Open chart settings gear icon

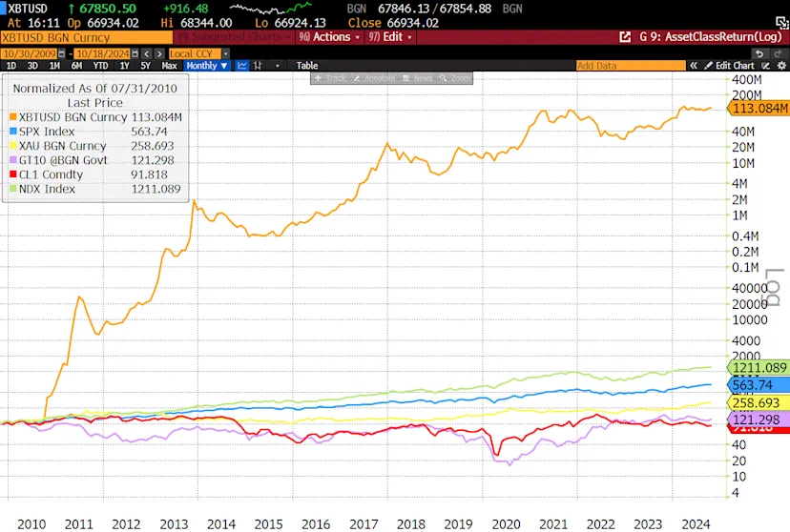tap(781, 66)
